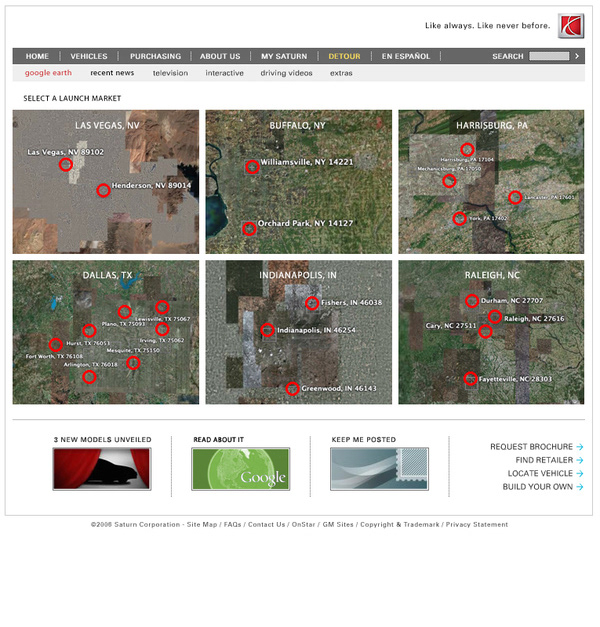Image resolution: width=600 pixels, height=627 pixels.
Task: Switch to the driving videos tab
Action: [286, 73]
